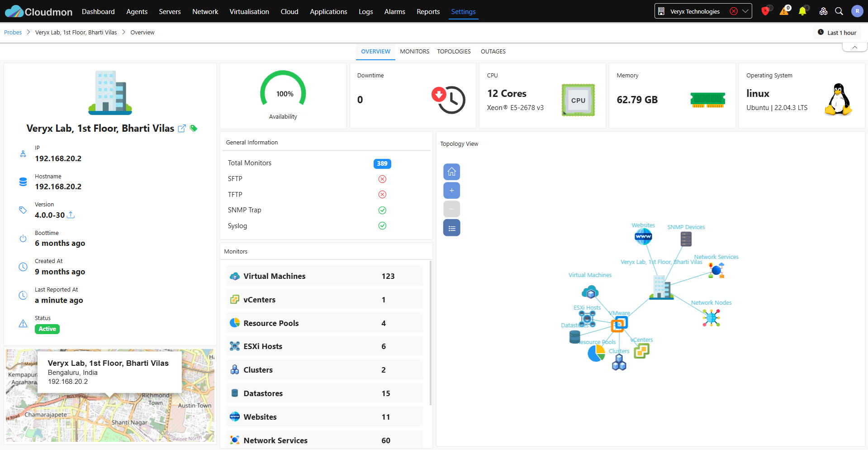The image size is (868, 450).
Task: Open the cubes modules icon
Action: [823, 11]
